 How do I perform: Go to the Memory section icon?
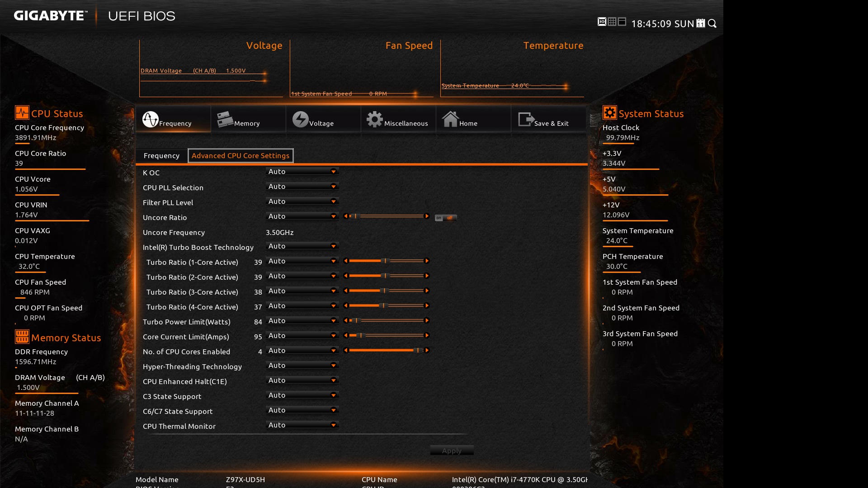coord(225,119)
